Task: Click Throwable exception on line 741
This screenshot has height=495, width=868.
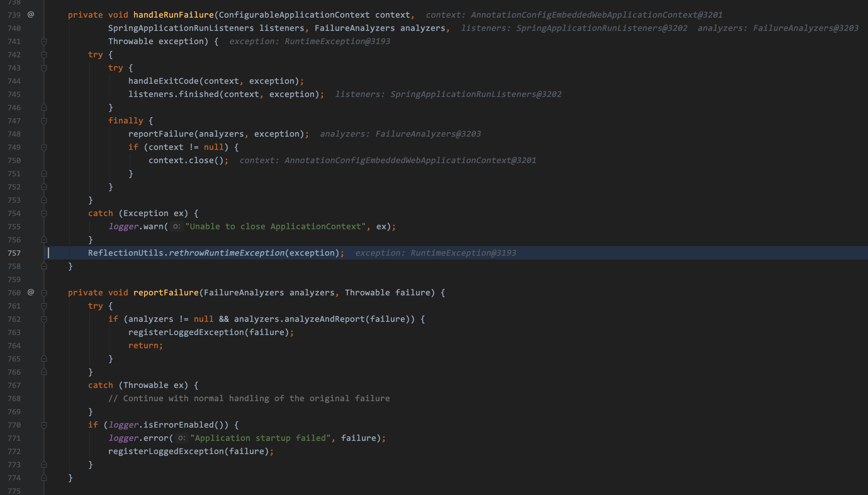Action: coord(155,42)
